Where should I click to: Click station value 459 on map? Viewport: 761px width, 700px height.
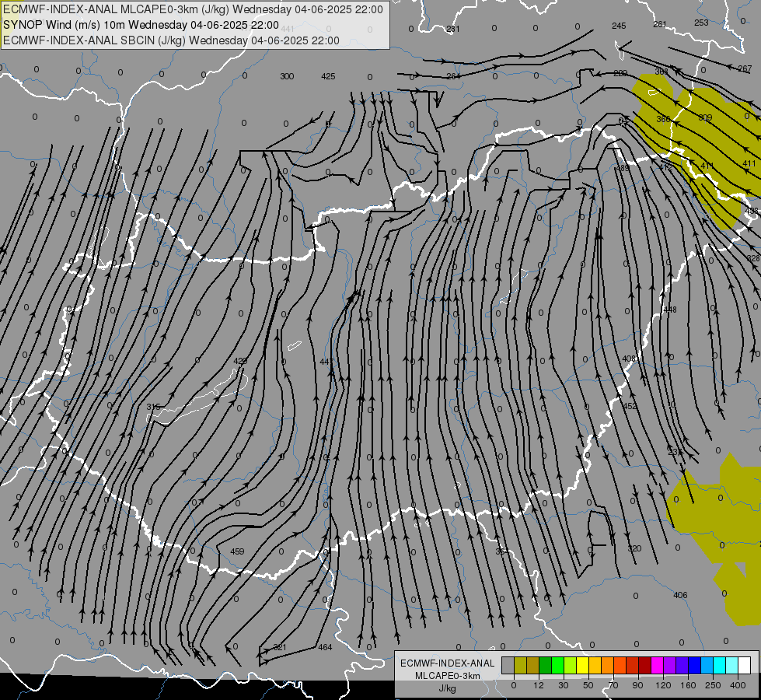(237, 551)
